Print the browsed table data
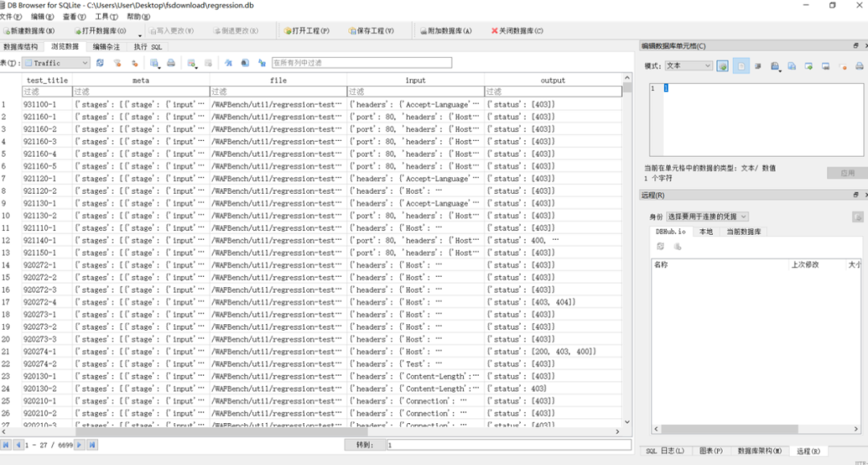This screenshot has height=465, width=868. (171, 64)
